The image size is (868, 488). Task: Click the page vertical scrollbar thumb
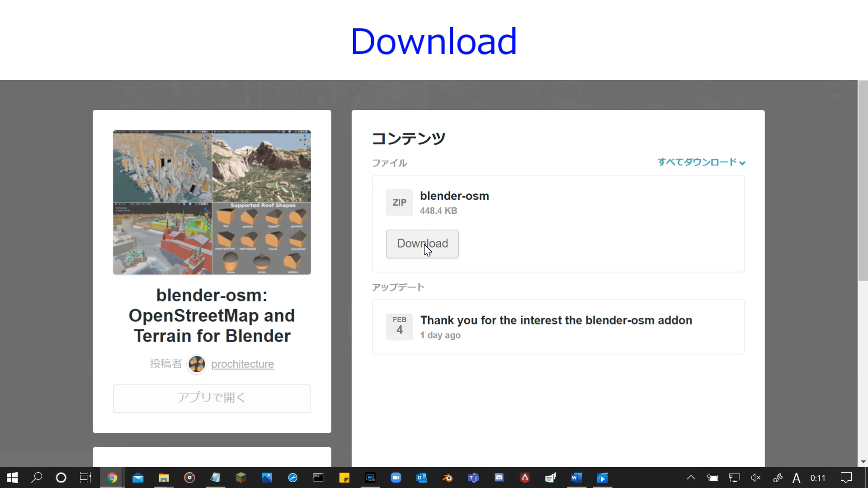pos(863,181)
